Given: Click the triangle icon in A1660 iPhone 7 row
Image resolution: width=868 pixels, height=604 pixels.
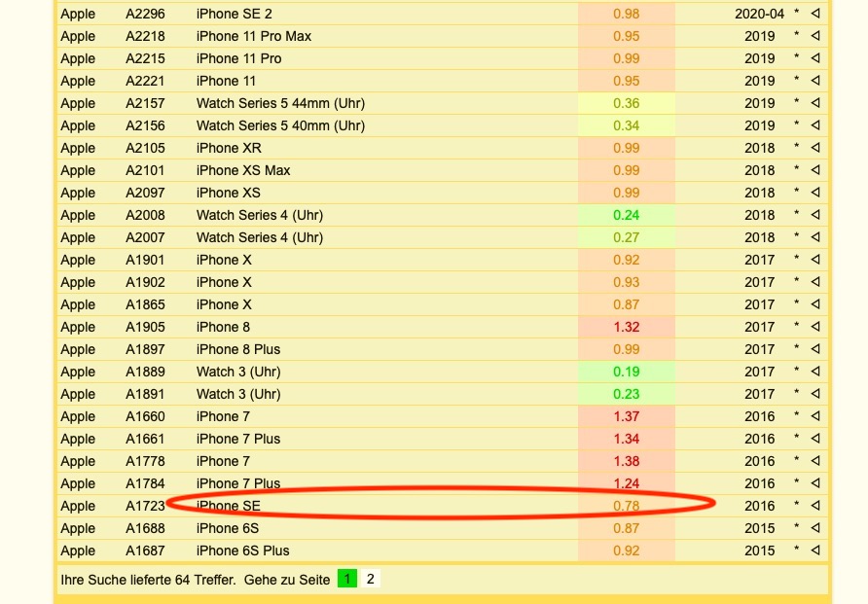Looking at the screenshot, I should [815, 416].
